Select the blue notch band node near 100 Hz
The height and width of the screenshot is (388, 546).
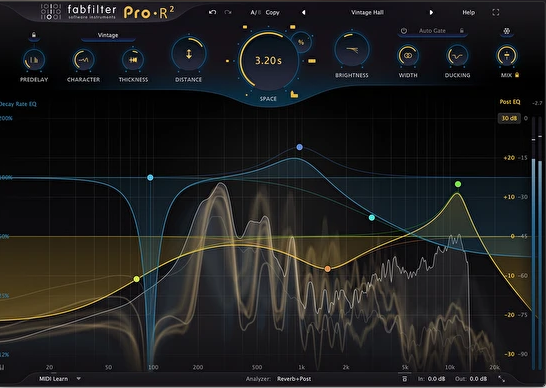click(x=150, y=178)
